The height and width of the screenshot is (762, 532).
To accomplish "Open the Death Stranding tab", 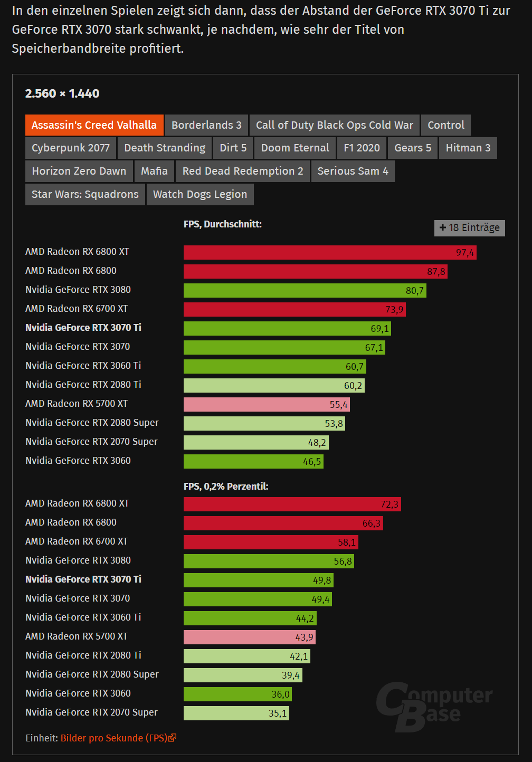I will pos(165,148).
